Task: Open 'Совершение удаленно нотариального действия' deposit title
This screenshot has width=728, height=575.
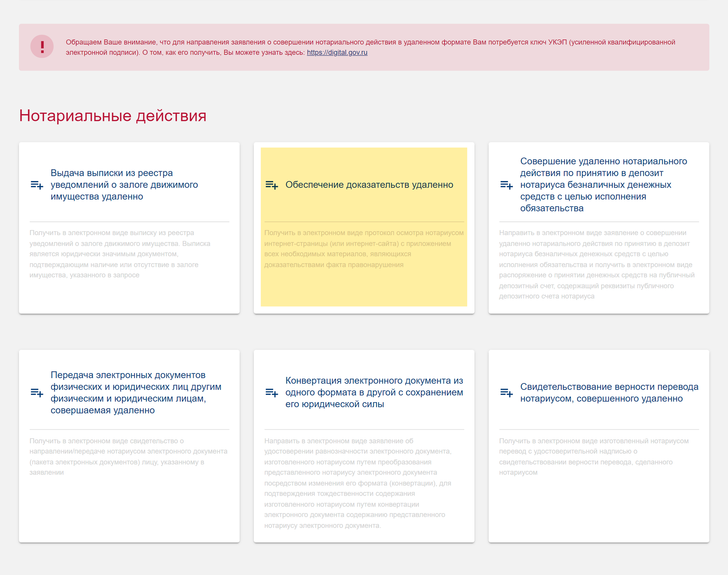Action: tap(604, 184)
